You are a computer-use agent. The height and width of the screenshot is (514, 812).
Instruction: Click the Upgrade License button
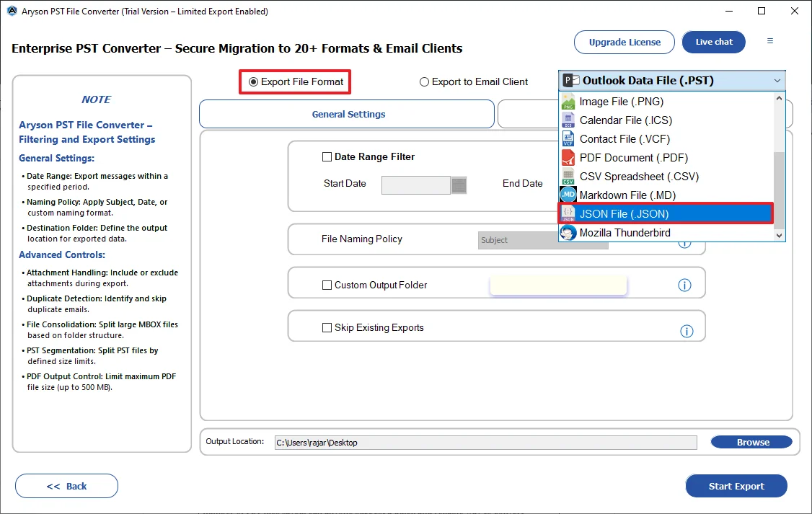(624, 42)
